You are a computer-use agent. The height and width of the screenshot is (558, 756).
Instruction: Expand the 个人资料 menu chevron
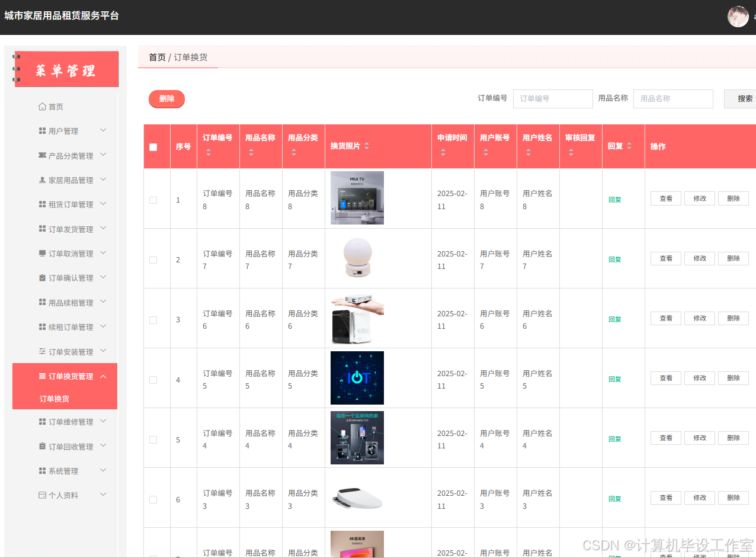[103, 495]
